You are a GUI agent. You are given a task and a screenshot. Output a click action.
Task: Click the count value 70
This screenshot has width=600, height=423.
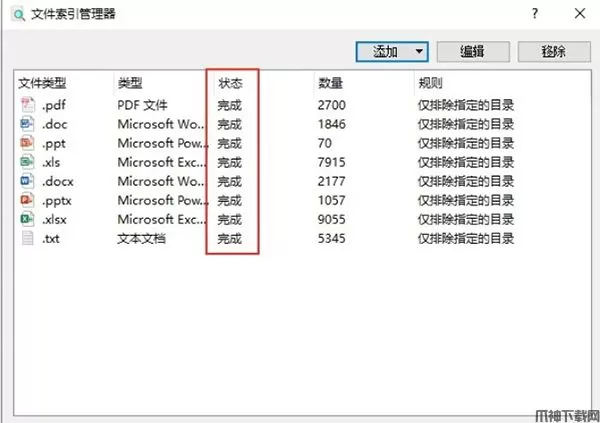coord(324,143)
